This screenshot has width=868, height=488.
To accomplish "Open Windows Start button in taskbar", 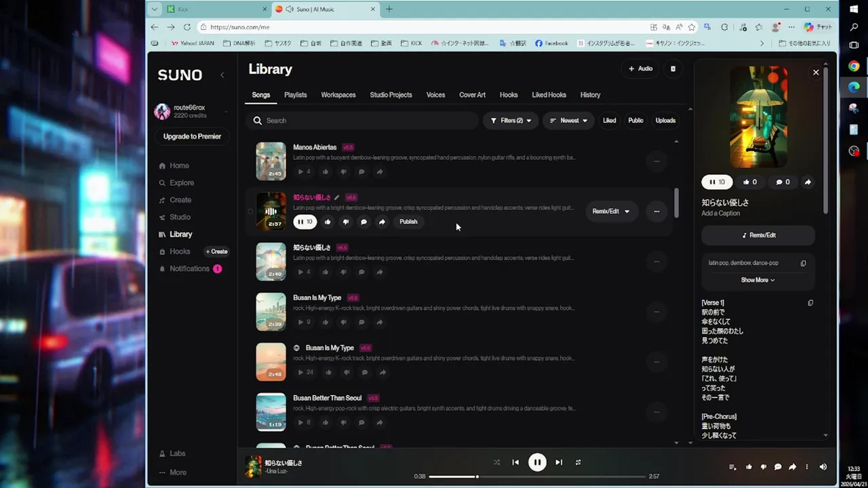I will click(854, 9).
